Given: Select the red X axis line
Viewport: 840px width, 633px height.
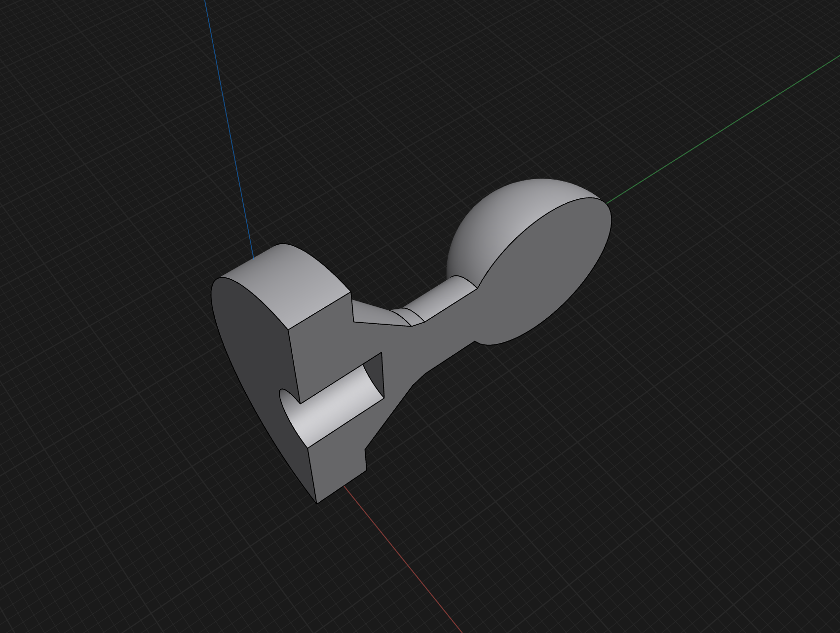Looking at the screenshot, I should [x=402, y=558].
